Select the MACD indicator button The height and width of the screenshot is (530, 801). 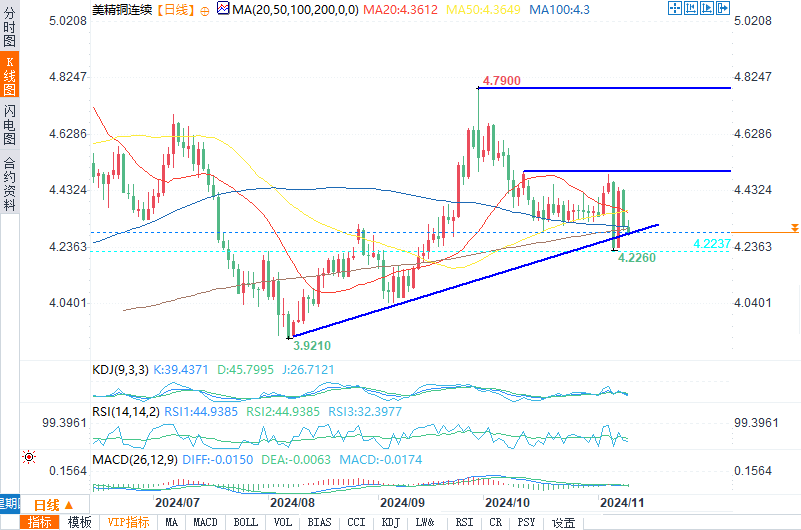205,522
